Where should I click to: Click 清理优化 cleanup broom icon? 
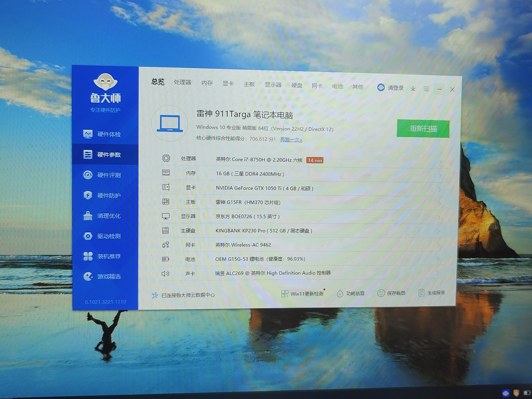[x=88, y=216]
